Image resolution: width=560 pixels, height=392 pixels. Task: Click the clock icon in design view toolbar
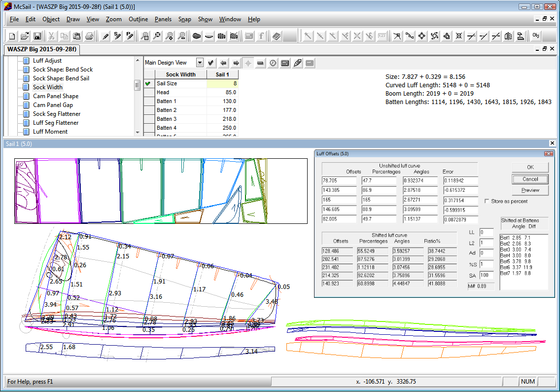(x=273, y=63)
